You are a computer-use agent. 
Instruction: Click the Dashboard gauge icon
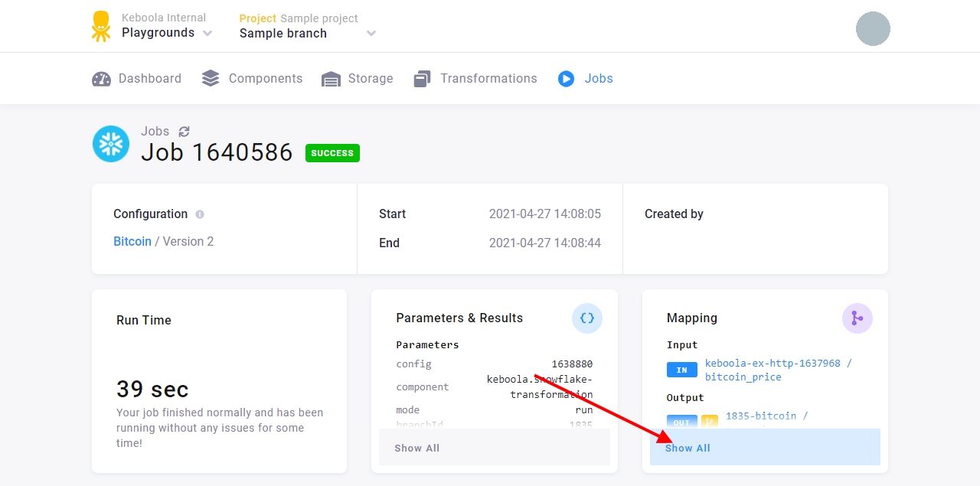click(102, 79)
